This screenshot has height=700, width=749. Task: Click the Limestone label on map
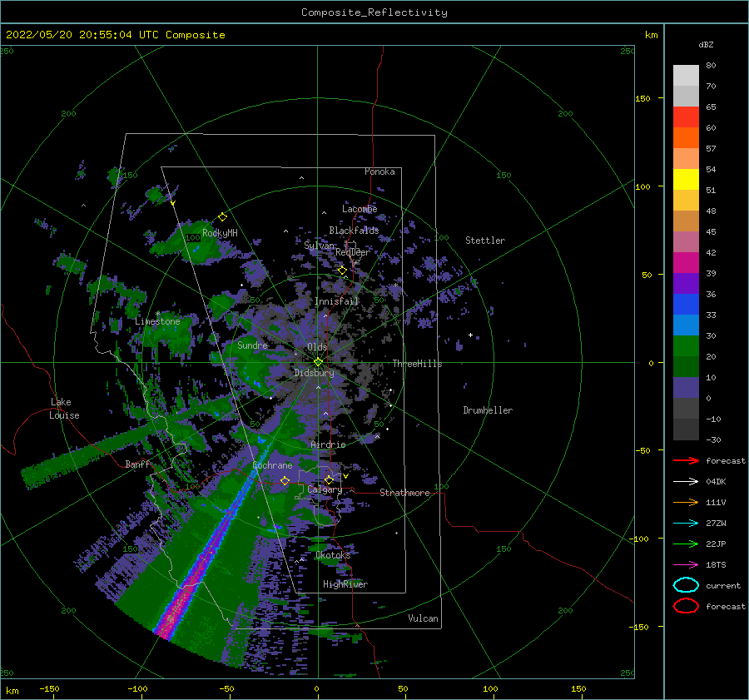[157, 321]
